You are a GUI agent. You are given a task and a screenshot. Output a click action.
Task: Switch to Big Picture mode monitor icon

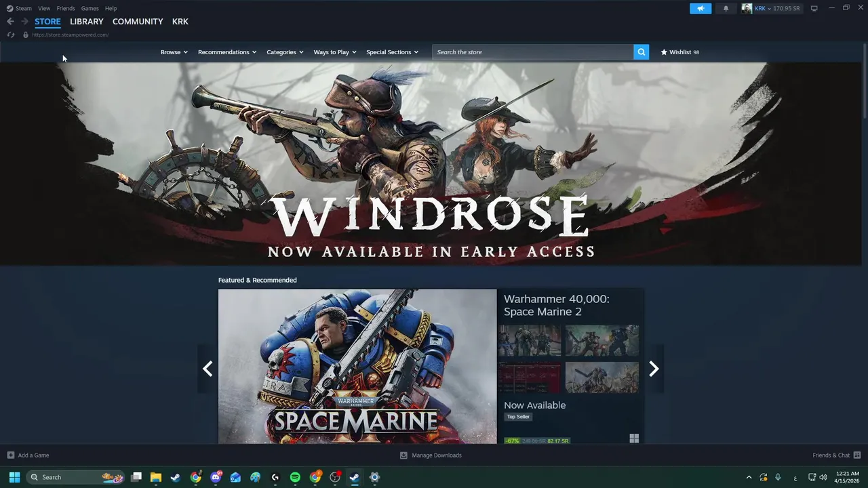click(x=814, y=8)
